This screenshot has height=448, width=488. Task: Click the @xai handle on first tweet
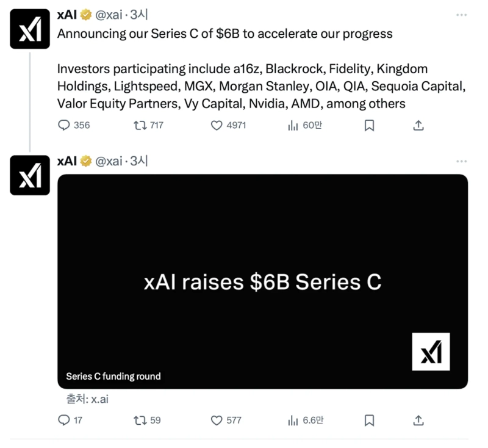[x=110, y=15]
